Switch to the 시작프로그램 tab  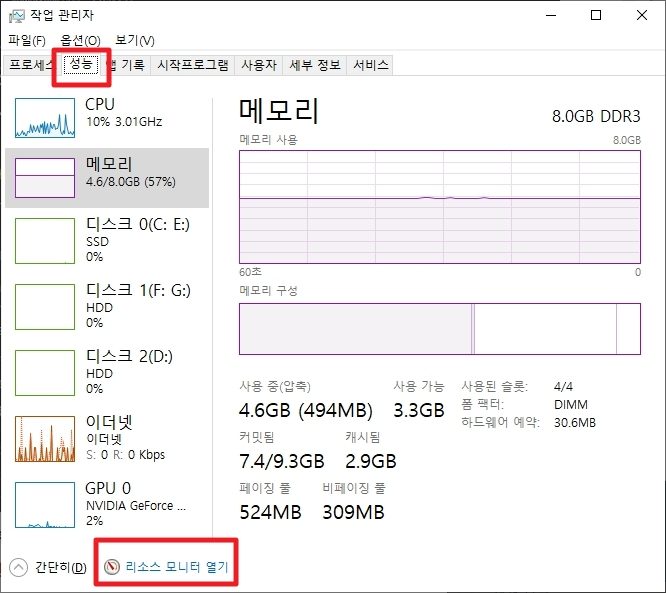click(x=193, y=65)
